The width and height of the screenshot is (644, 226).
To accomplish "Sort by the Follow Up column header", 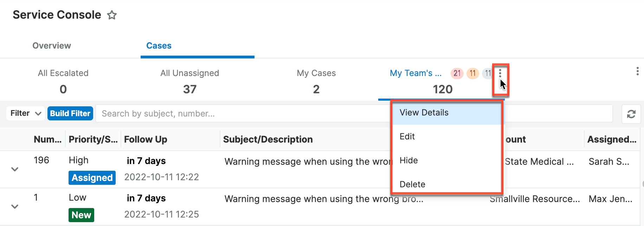I will click(x=146, y=139).
